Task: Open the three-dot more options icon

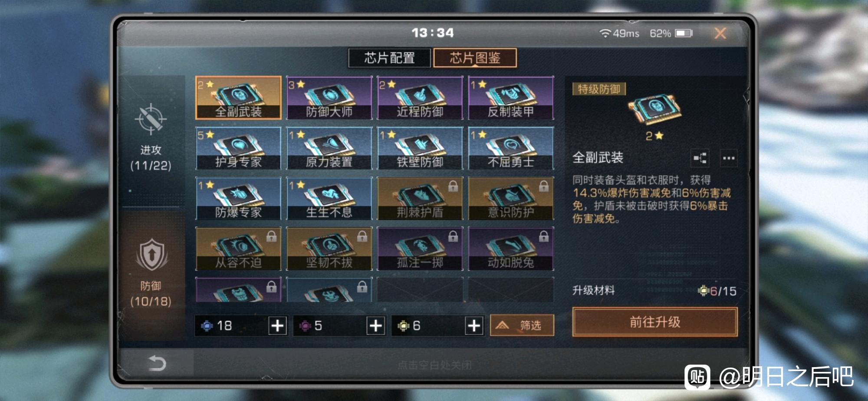Action: pos(728,158)
